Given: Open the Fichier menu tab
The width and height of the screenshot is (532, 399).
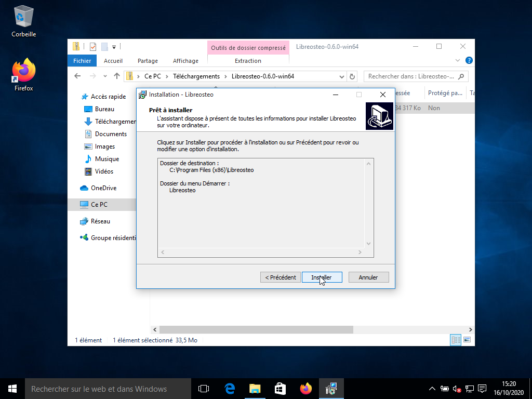Looking at the screenshot, I should tap(82, 61).
